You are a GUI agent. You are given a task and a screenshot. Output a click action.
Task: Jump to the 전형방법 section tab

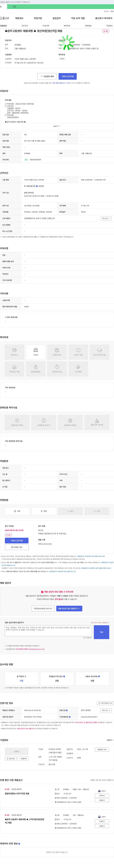coord(88,26)
